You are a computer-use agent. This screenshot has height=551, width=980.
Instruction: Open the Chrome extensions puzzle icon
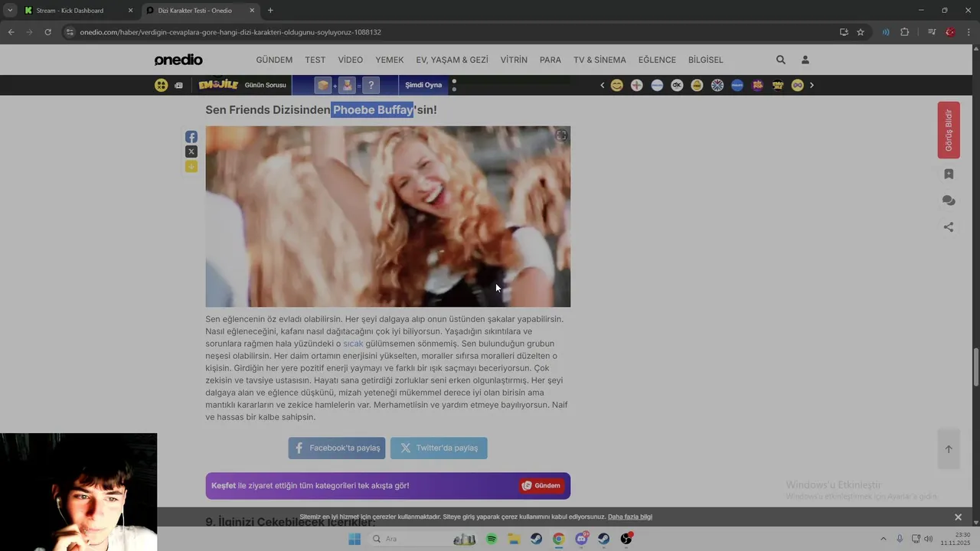(x=905, y=32)
